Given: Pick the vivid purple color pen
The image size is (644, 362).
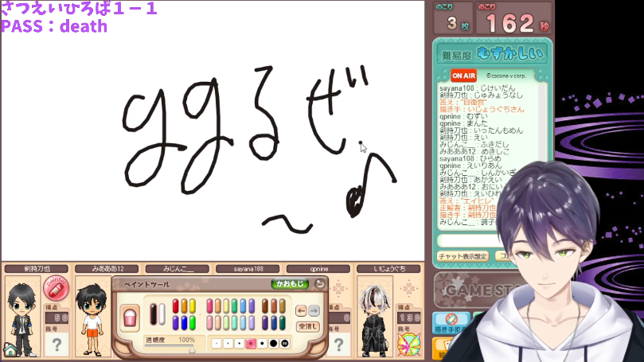Looking at the screenshot, I should click(175, 323).
